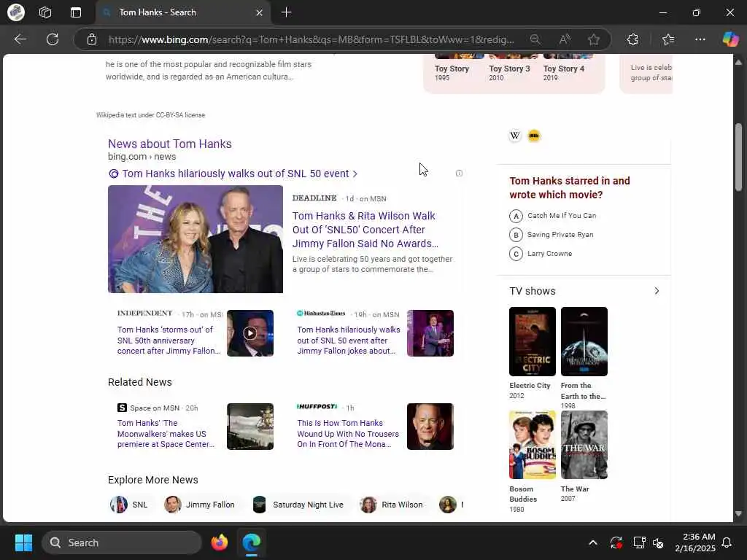Click the taskbar Search box
The width and height of the screenshot is (747, 560).
122,542
